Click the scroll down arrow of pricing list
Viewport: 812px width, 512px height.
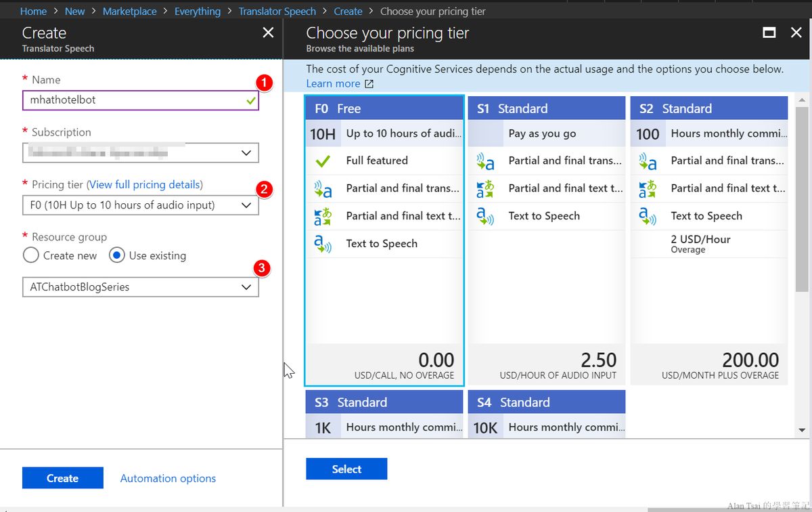pos(802,430)
